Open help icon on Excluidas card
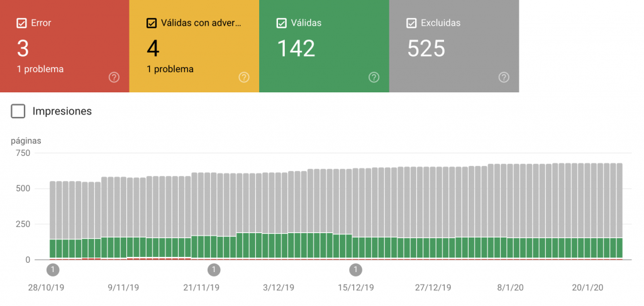The height and width of the screenshot is (306, 644). coord(504,77)
